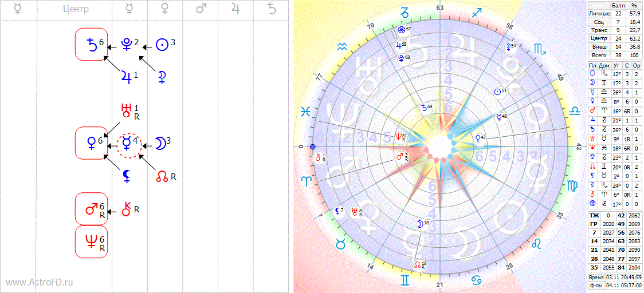The width and height of the screenshot is (644, 293).
Task: Select Lilith 7 marker near Taurus
Action: (x=338, y=212)
